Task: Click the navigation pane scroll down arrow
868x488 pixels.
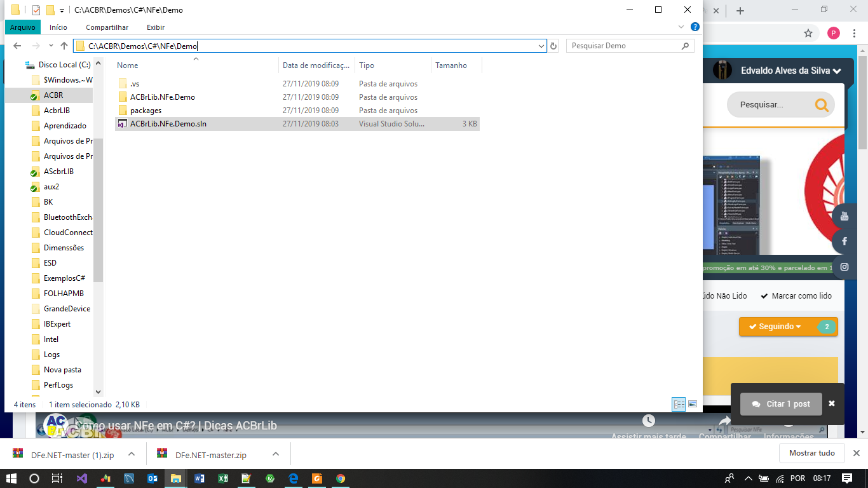Action: click(x=98, y=392)
